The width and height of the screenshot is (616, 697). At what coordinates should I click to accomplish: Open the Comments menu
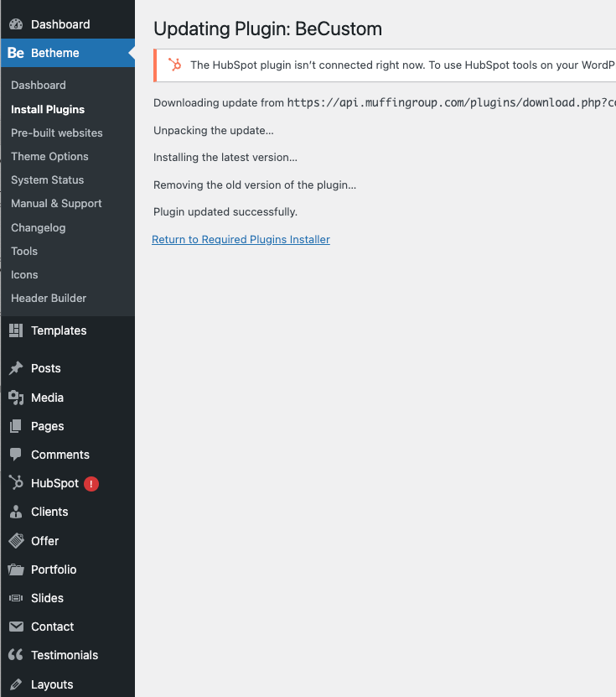pyautogui.click(x=60, y=455)
